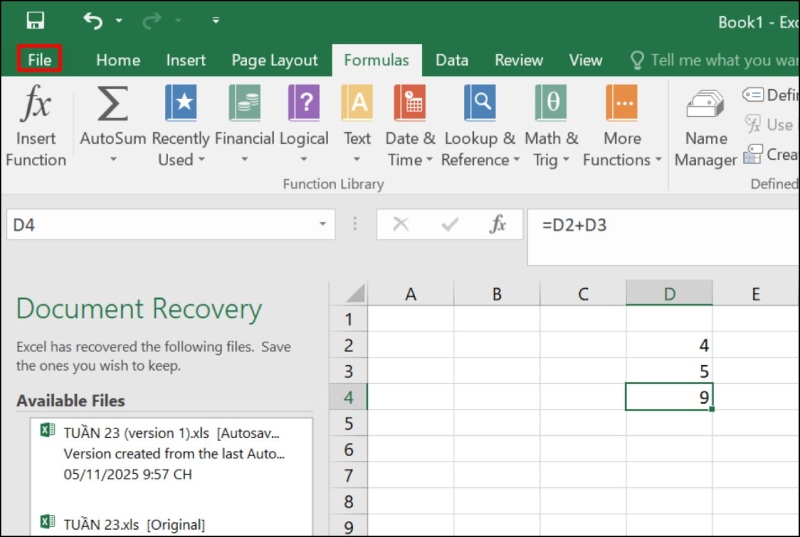
Task: Click the Undo arrow icon
Action: pos(93,20)
